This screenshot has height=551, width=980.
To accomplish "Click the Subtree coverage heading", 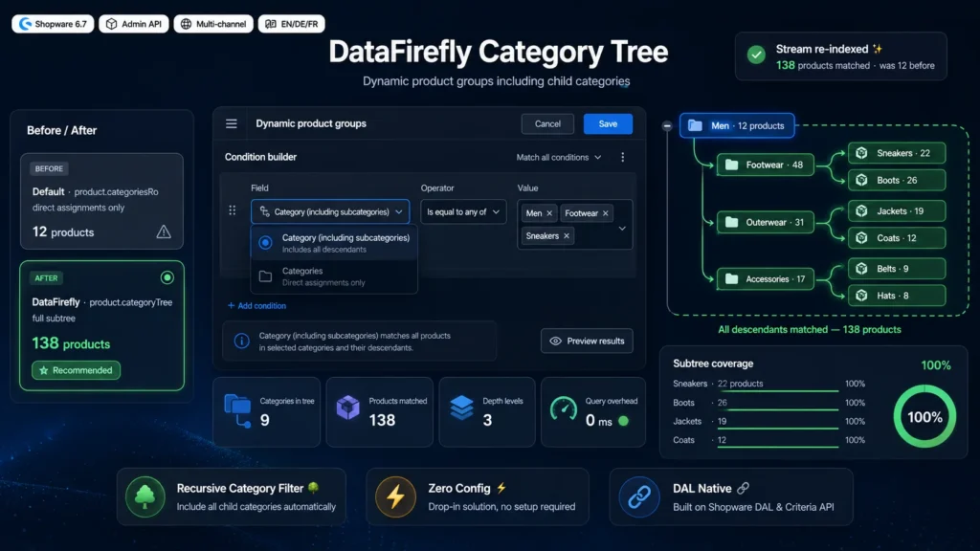I will pyautogui.click(x=713, y=364).
